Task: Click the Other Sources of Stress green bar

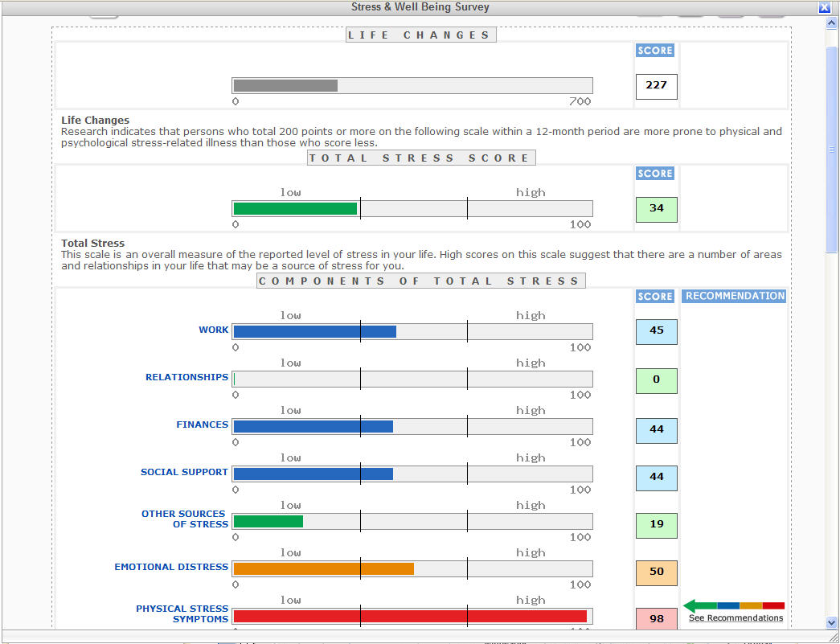Action: [268, 521]
